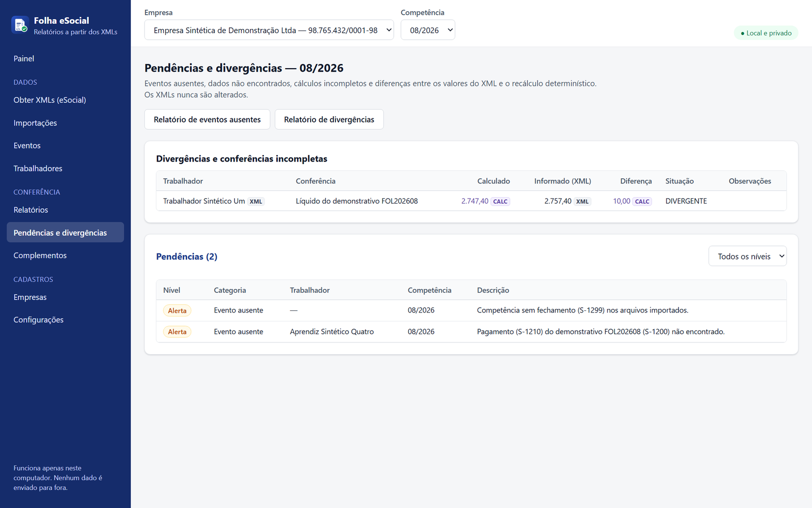Click the Alerta badge for Aprendiz Sintético Quatro

[177, 332]
